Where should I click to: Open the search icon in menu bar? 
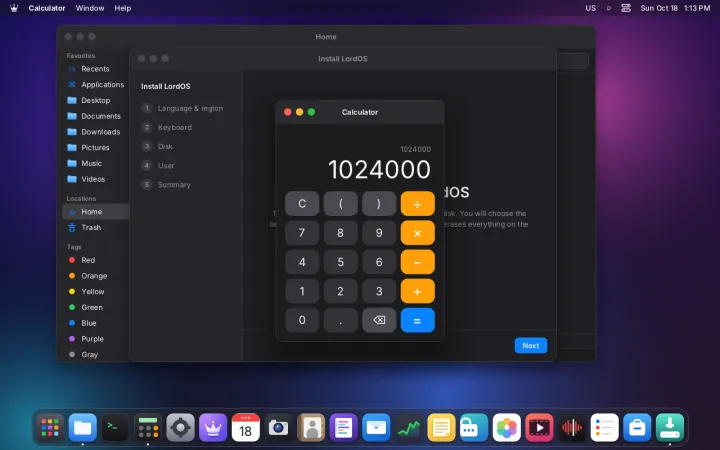point(609,8)
